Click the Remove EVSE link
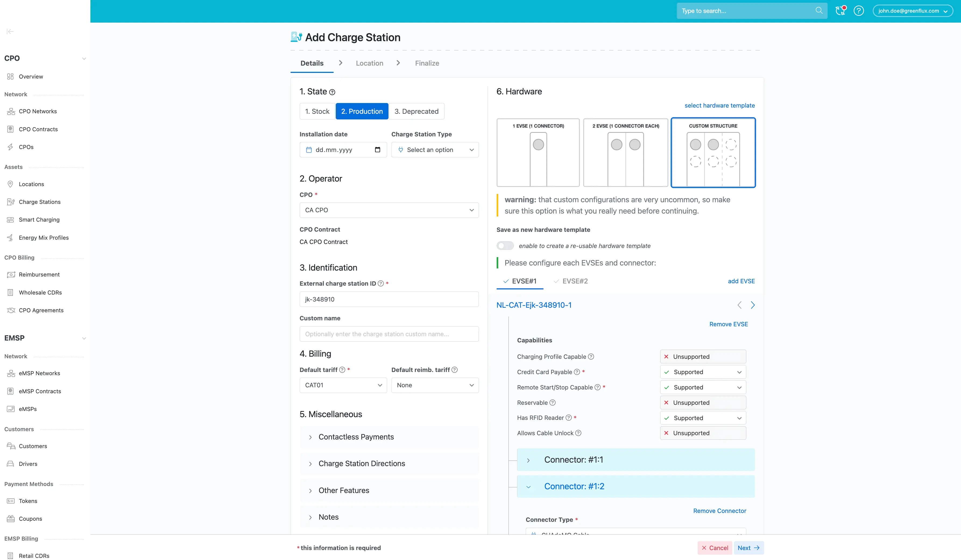 [x=728, y=324]
